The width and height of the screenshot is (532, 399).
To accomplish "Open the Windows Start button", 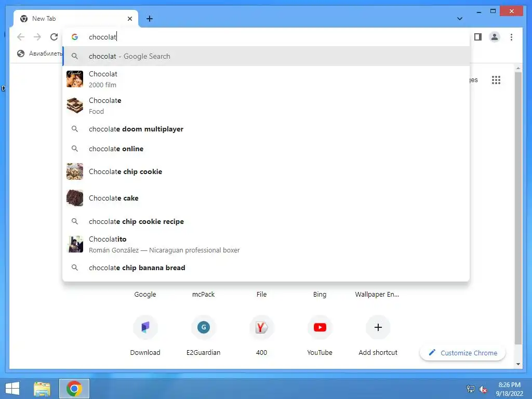I will (12, 389).
